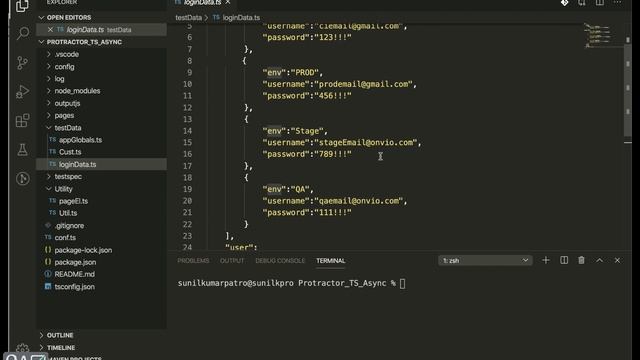
Task: Close the loginData.ts editor tab
Action: (x=228, y=2)
